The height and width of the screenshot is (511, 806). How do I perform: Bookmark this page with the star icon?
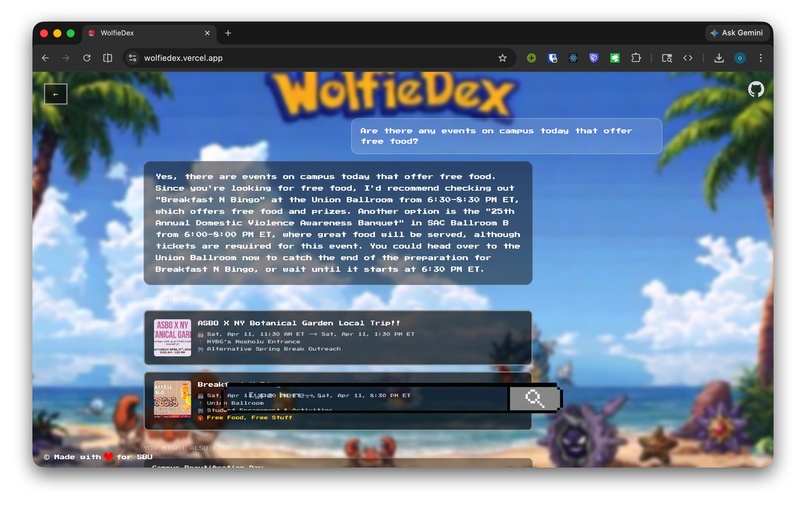[502, 58]
